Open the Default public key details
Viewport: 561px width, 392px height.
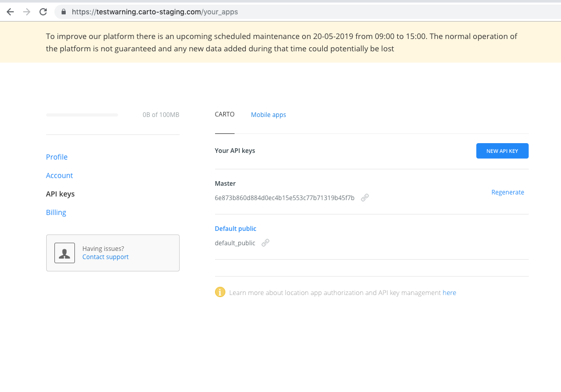(x=236, y=228)
